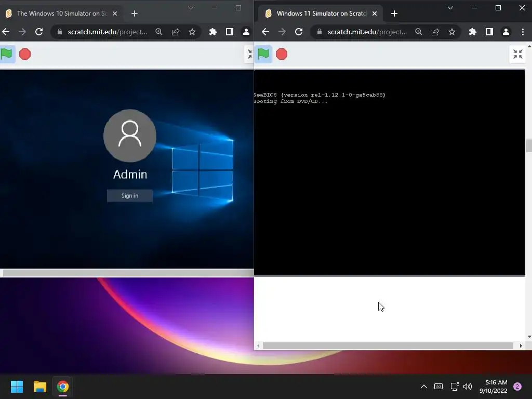This screenshot has height=399, width=532.
Task: Open profile menu in left browser window
Action: [246, 32]
